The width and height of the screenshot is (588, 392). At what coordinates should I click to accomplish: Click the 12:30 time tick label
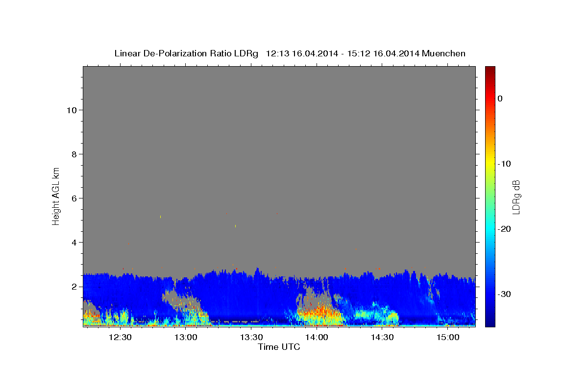tap(120, 337)
